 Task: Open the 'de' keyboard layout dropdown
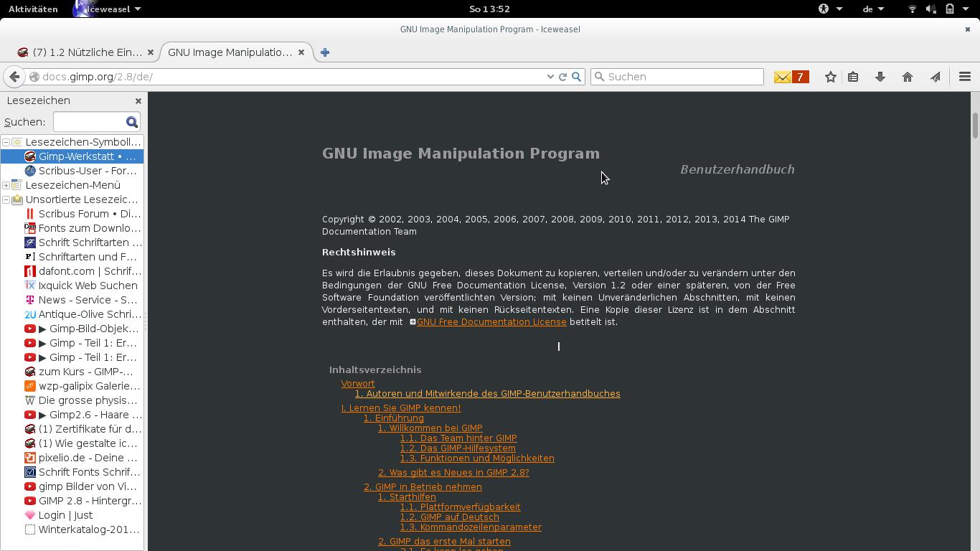point(873,9)
